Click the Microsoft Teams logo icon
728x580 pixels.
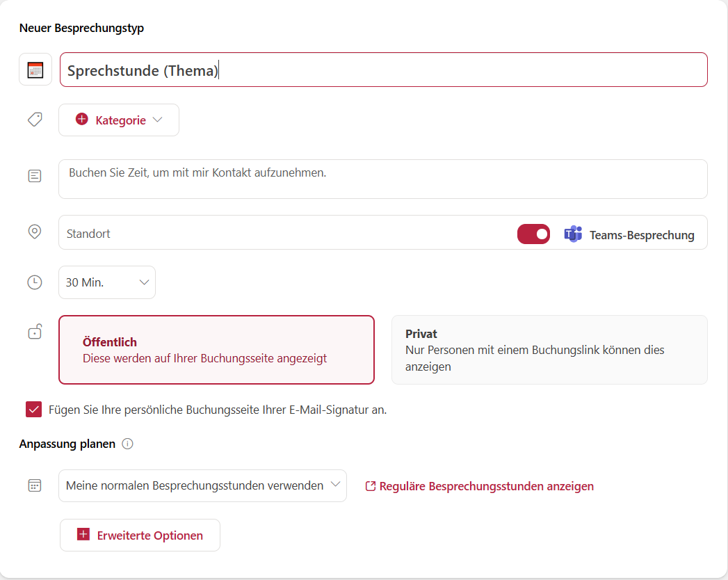tap(573, 234)
